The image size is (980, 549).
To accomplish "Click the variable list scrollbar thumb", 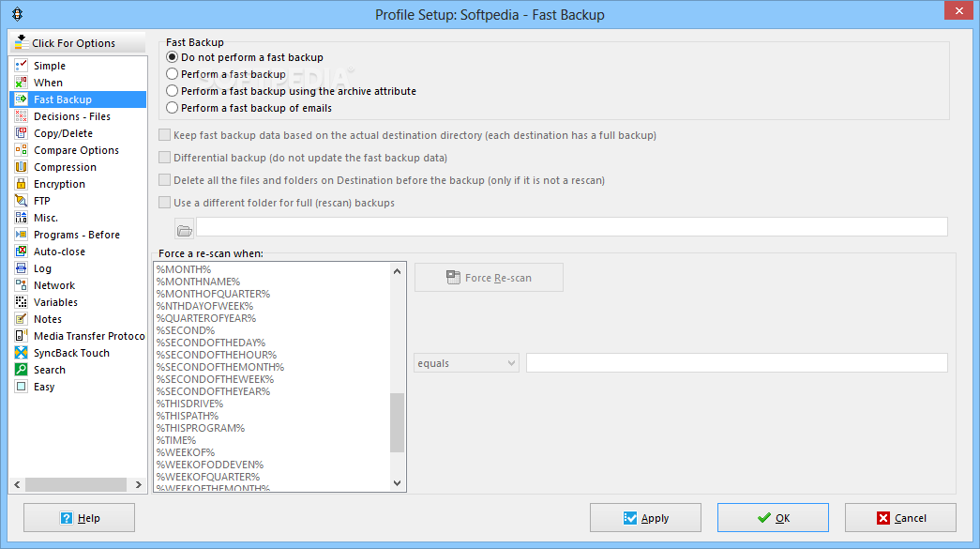I will (397, 422).
